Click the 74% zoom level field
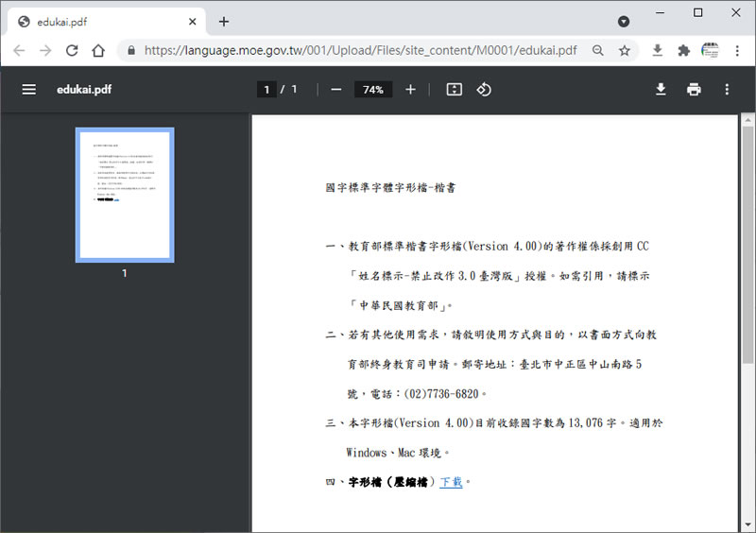 pos(373,90)
